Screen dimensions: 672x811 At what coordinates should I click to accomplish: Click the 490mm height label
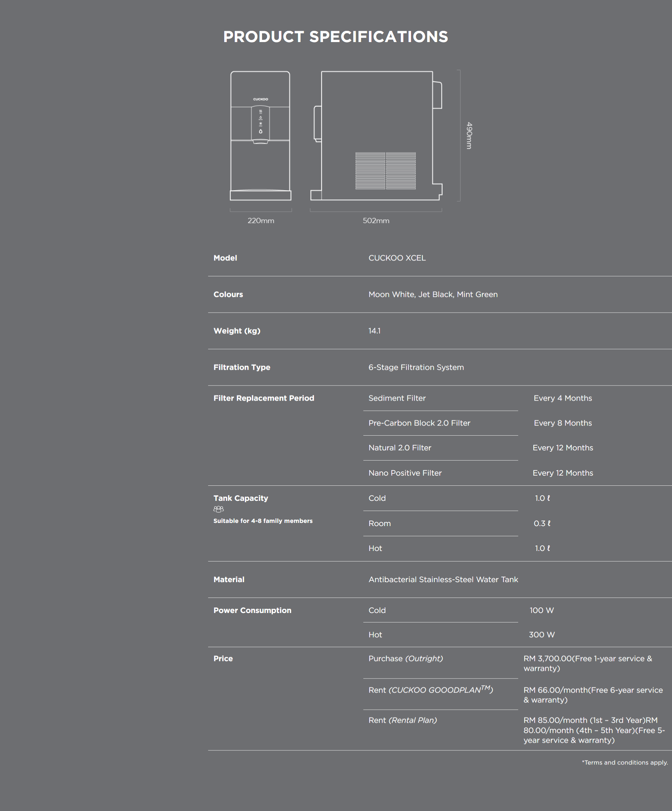click(x=469, y=136)
